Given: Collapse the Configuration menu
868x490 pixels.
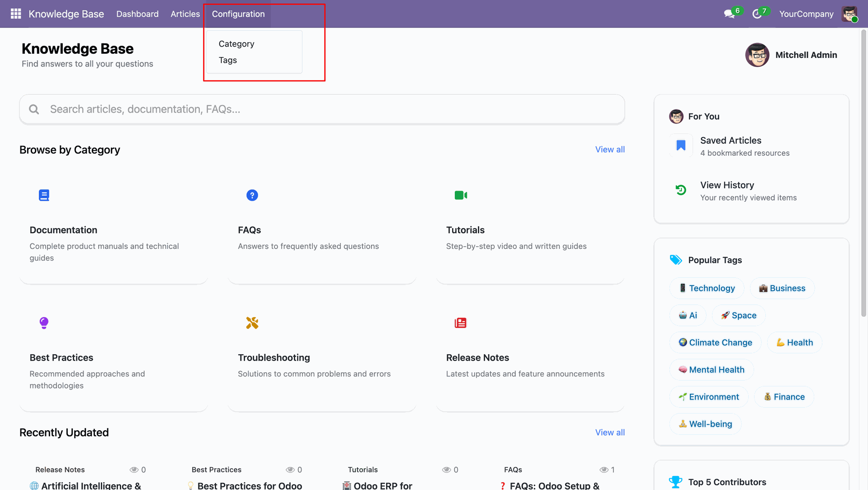Looking at the screenshot, I should pyautogui.click(x=238, y=14).
